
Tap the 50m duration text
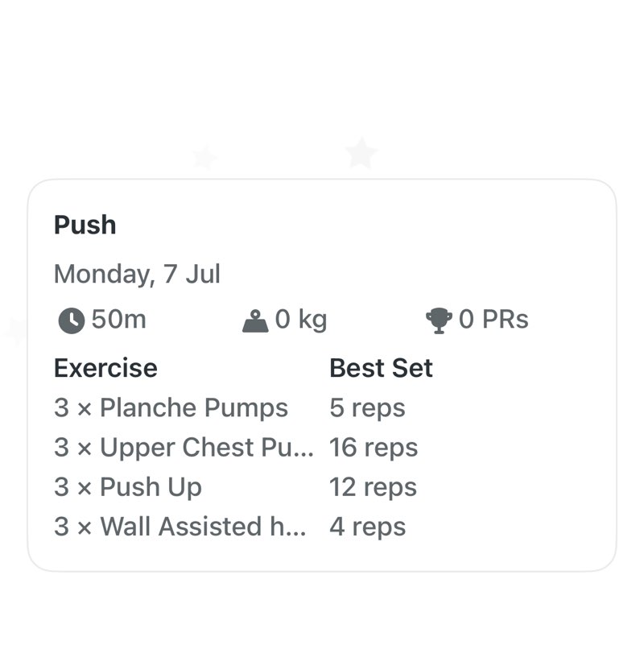tap(118, 320)
